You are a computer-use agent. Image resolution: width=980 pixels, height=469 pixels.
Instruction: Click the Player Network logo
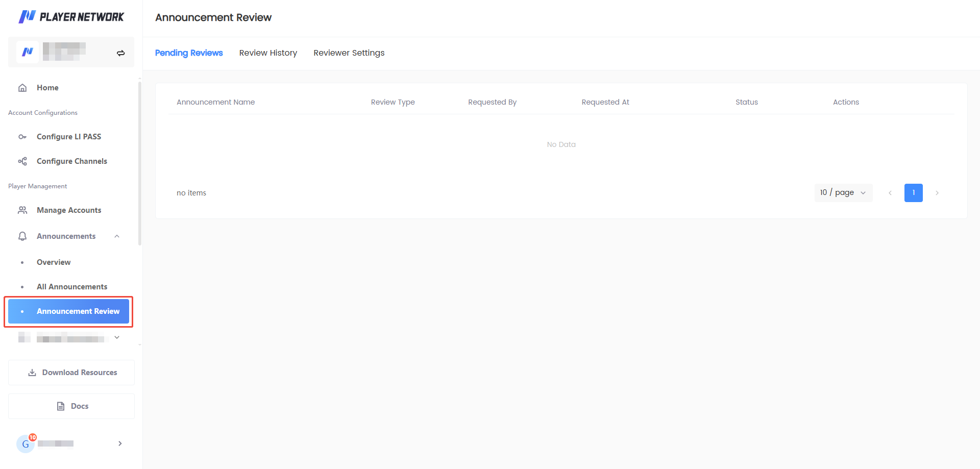pyautogui.click(x=71, y=17)
